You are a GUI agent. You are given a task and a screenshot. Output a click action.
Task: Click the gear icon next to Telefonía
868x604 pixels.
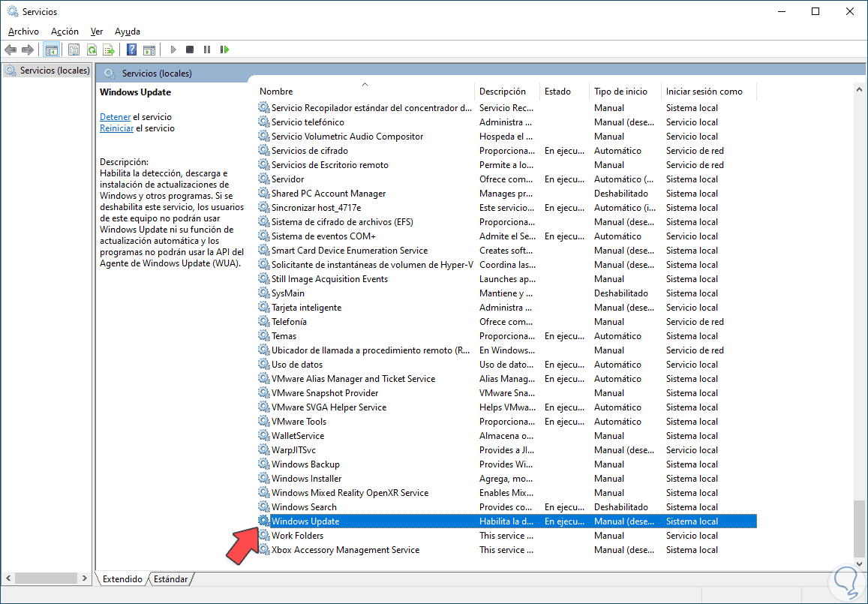tap(264, 321)
